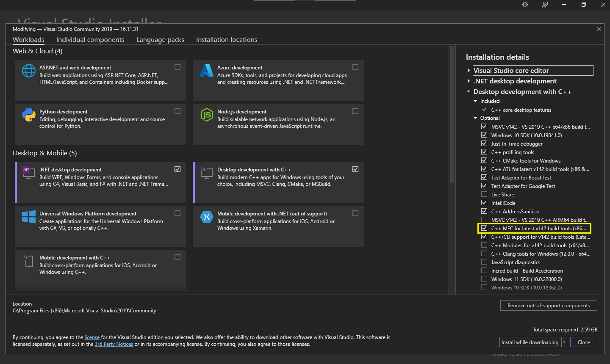Enable ASP.NET and web development workload
This screenshot has height=364, width=610.
(177, 67)
